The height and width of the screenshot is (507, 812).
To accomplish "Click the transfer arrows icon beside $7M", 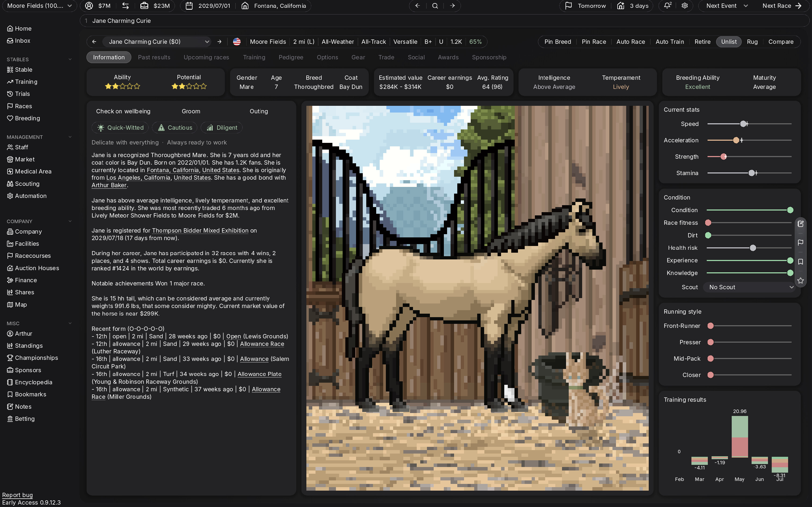I will click(x=126, y=6).
